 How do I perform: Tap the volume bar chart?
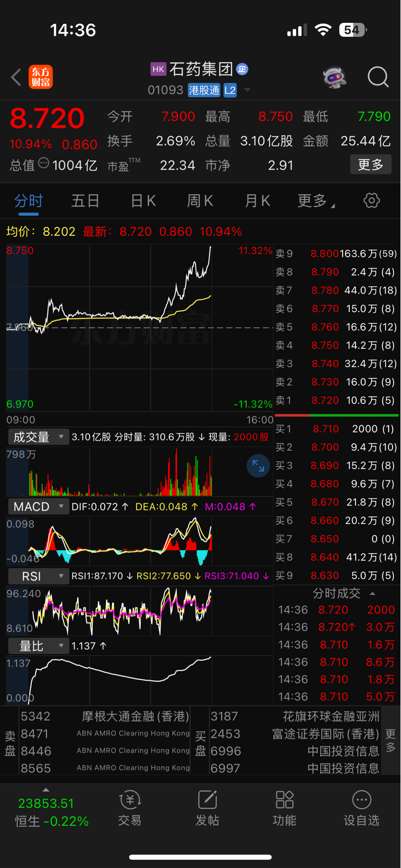coord(140,472)
